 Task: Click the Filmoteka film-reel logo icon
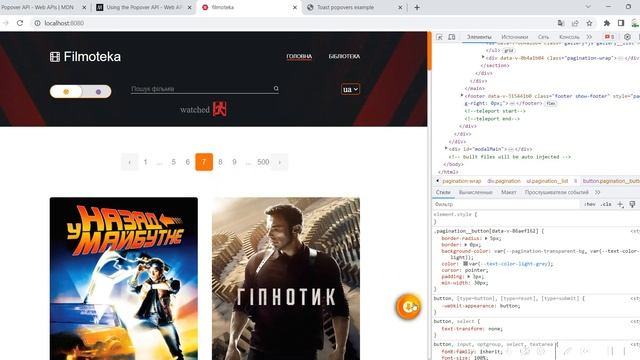click(55, 57)
